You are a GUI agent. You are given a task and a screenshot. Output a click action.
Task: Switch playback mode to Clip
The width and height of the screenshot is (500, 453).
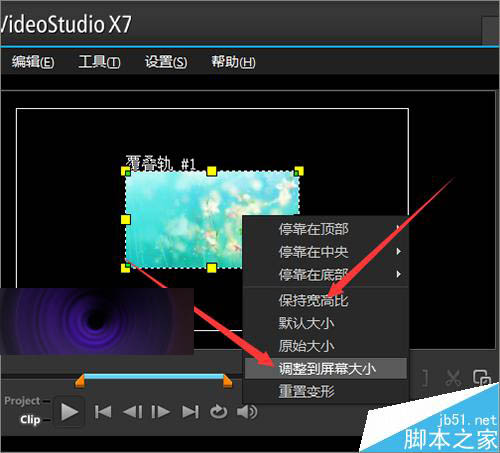pos(30,419)
